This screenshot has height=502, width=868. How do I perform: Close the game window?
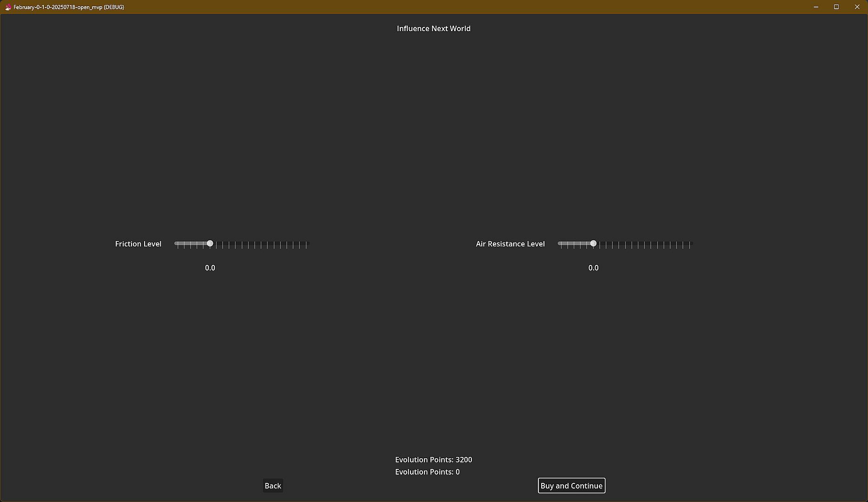coord(857,7)
